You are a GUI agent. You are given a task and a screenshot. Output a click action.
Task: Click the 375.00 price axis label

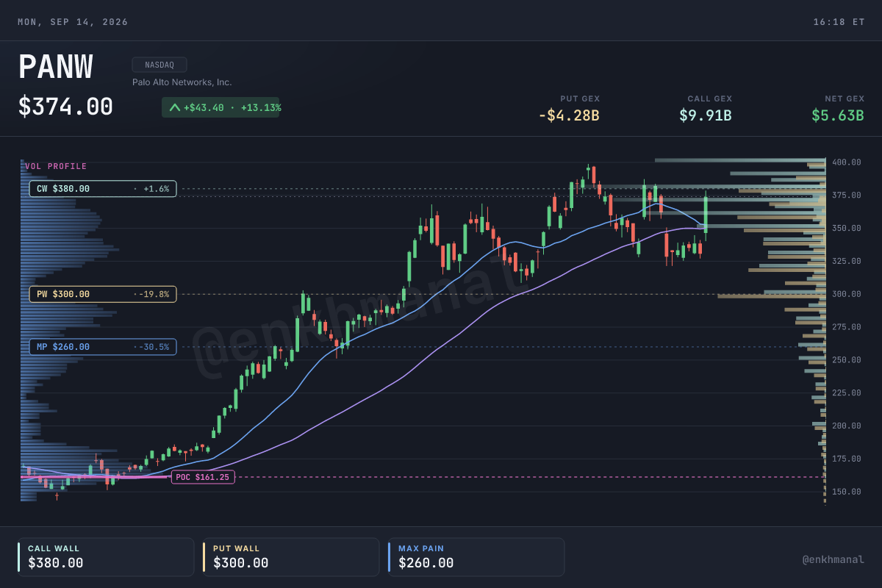(x=847, y=196)
